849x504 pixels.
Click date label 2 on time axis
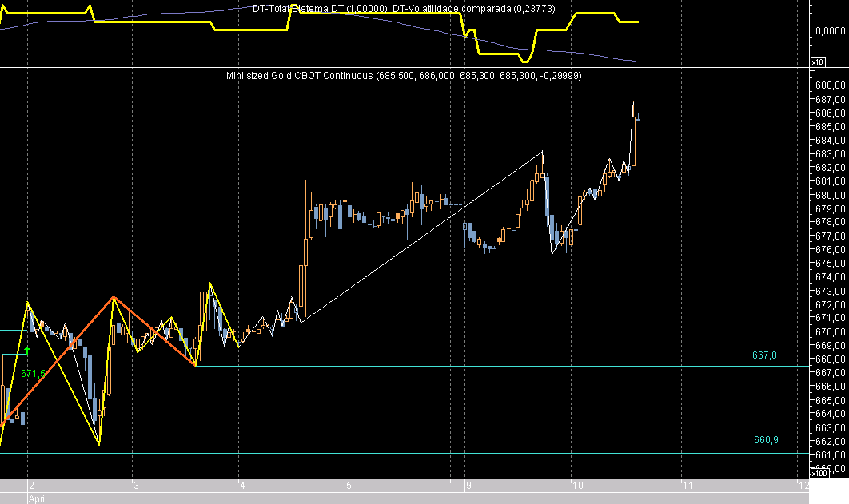(x=31, y=486)
